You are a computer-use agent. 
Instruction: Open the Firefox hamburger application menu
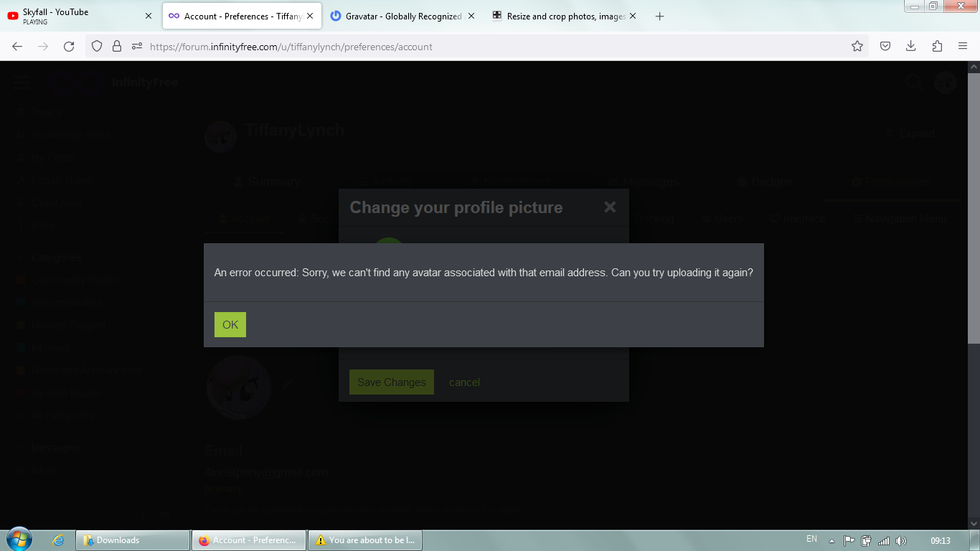963,47
